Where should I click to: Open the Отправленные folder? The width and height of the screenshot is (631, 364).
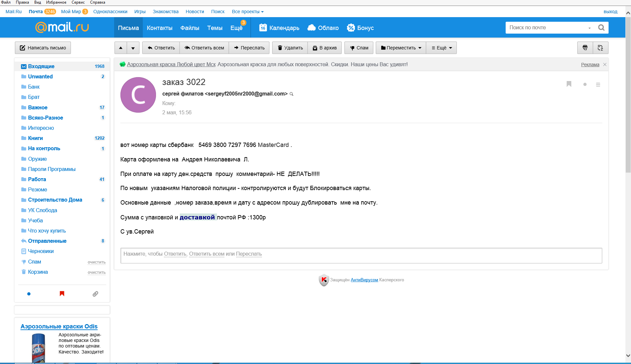click(x=47, y=241)
